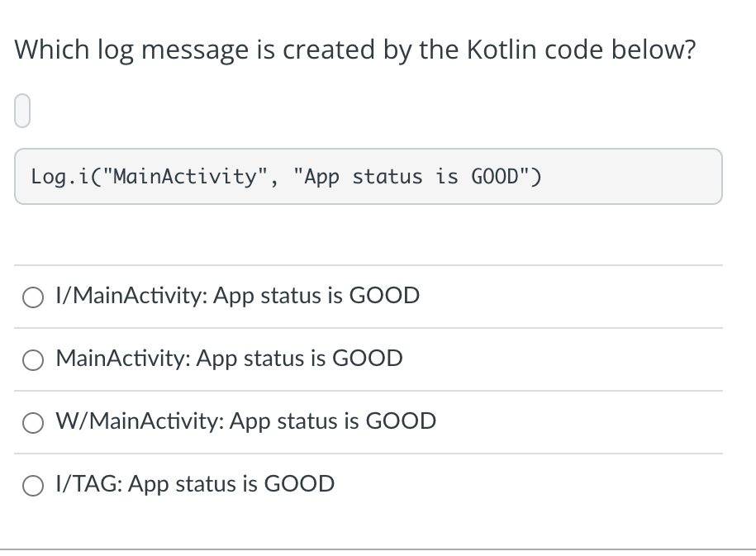The height and width of the screenshot is (556, 756).
Task: Select answer "I/MainActivity: App status is GOOD"
Action: coord(237,296)
